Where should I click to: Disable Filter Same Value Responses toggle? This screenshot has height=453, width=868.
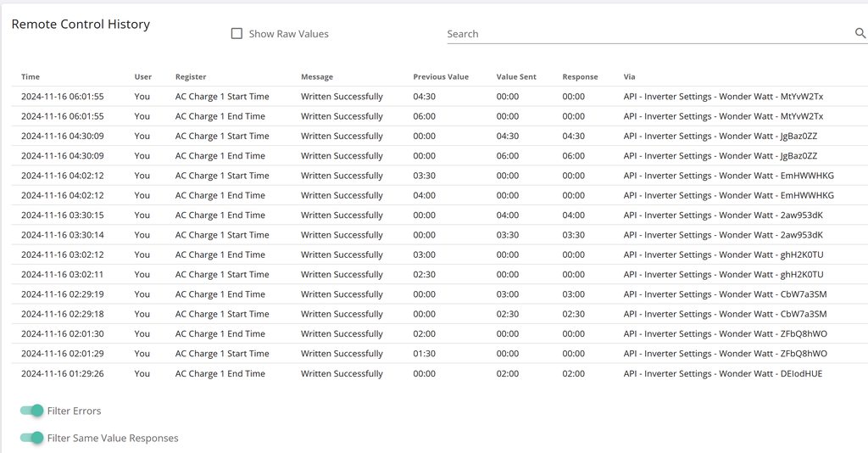coord(32,438)
